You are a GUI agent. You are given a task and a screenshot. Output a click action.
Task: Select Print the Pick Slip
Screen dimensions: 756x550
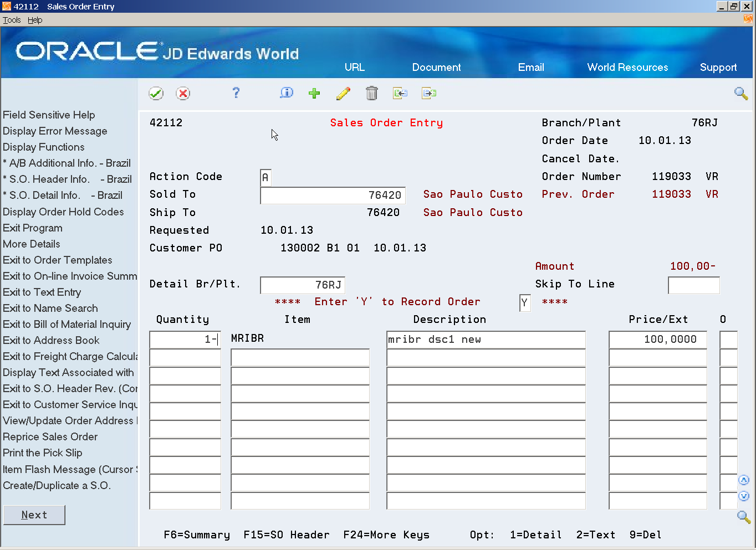(43, 453)
